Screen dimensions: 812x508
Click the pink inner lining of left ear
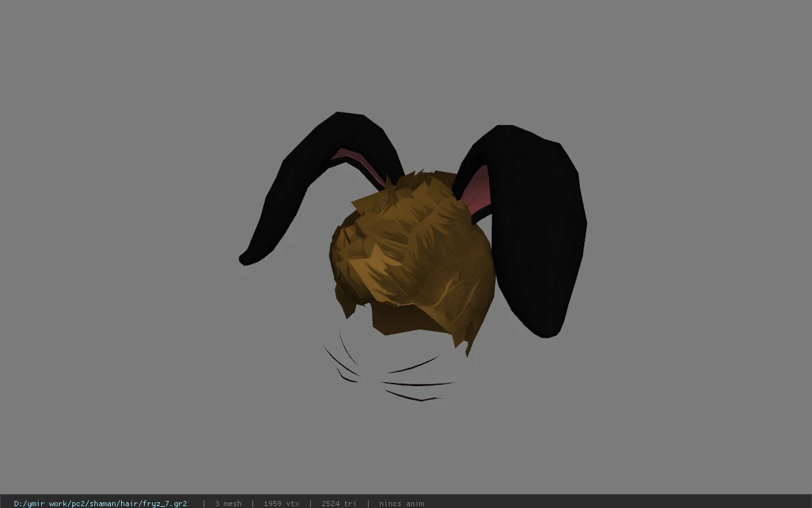[362, 165]
